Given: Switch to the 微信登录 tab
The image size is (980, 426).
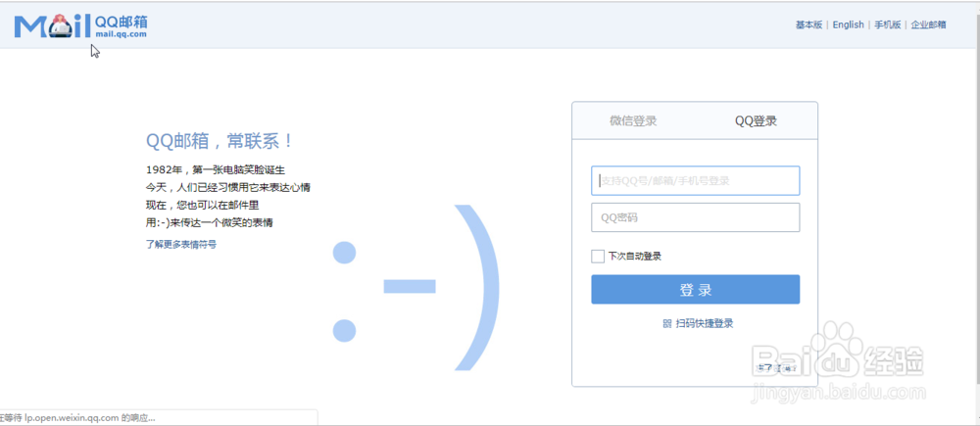Looking at the screenshot, I should click(x=633, y=121).
